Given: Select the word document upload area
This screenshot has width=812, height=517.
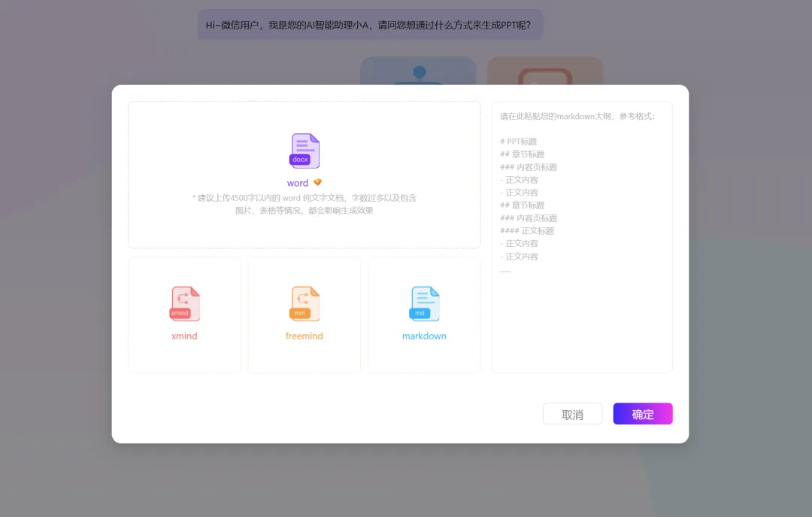Looking at the screenshot, I should point(304,174).
